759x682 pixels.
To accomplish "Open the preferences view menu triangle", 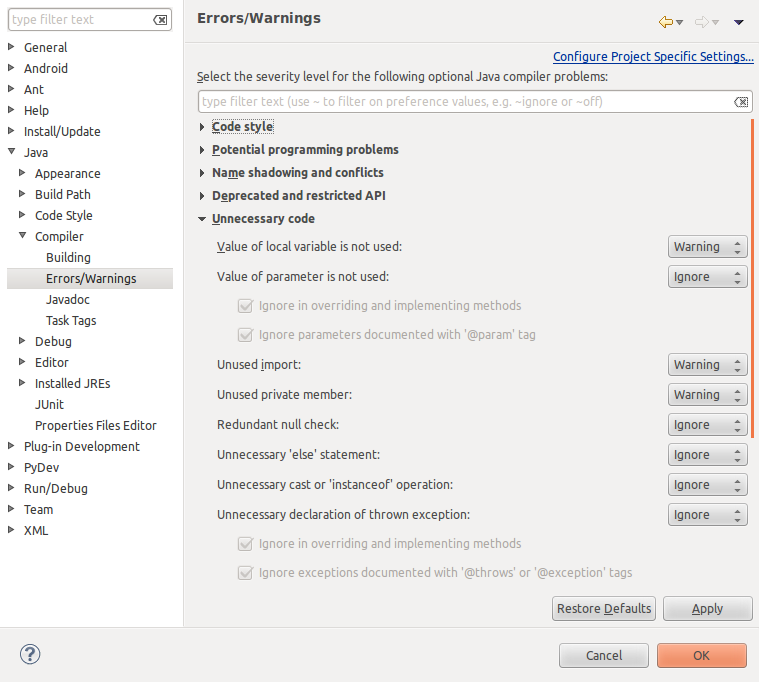I will (739, 22).
